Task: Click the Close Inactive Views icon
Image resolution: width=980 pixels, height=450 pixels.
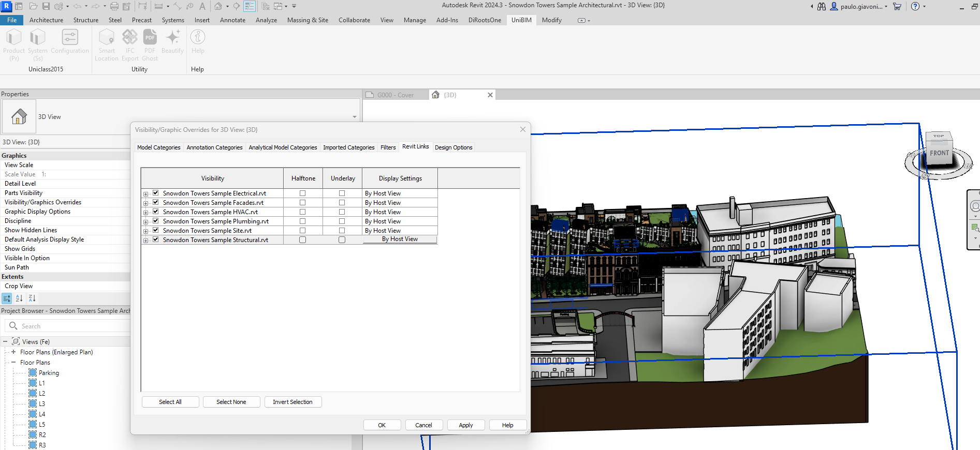Action: (265, 6)
